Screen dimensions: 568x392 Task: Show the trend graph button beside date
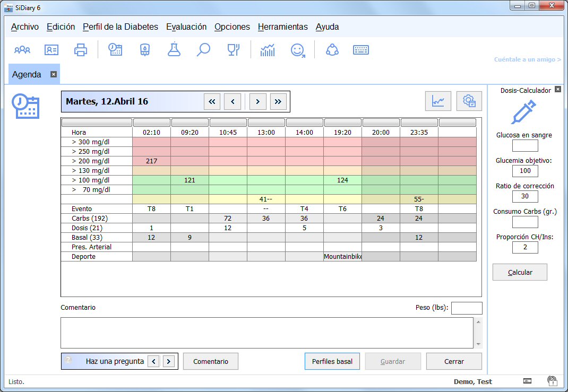click(438, 101)
